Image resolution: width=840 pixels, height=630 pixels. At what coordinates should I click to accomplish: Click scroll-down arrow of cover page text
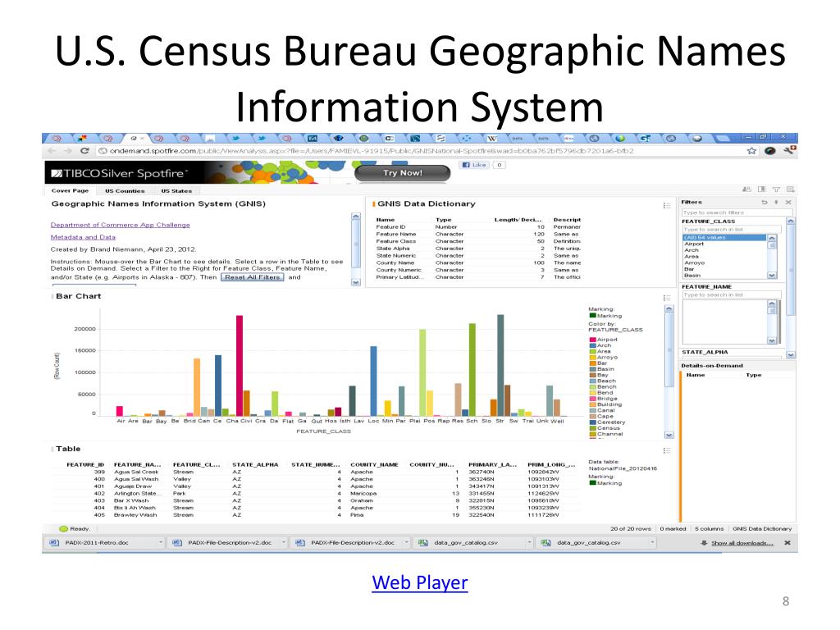(356, 282)
